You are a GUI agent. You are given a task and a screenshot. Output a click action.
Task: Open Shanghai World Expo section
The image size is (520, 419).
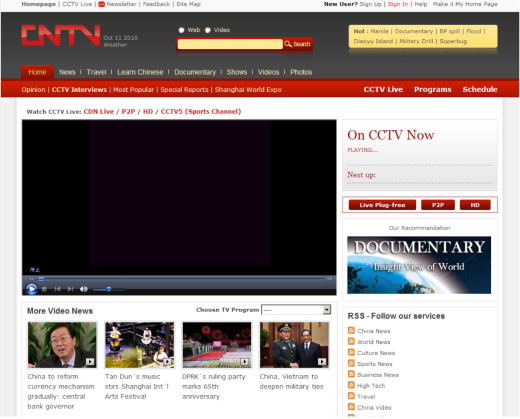248,90
